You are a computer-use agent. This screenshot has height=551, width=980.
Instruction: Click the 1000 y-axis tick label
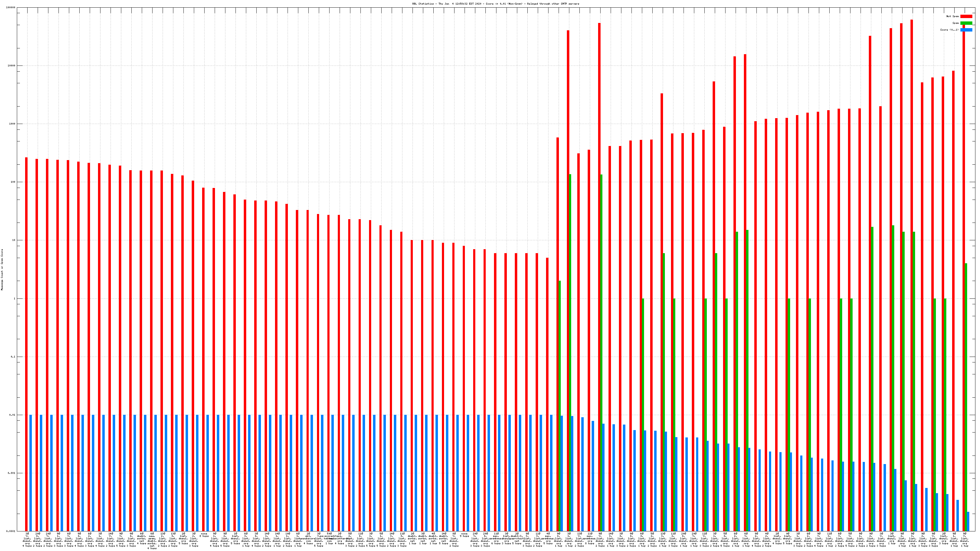click(13, 124)
